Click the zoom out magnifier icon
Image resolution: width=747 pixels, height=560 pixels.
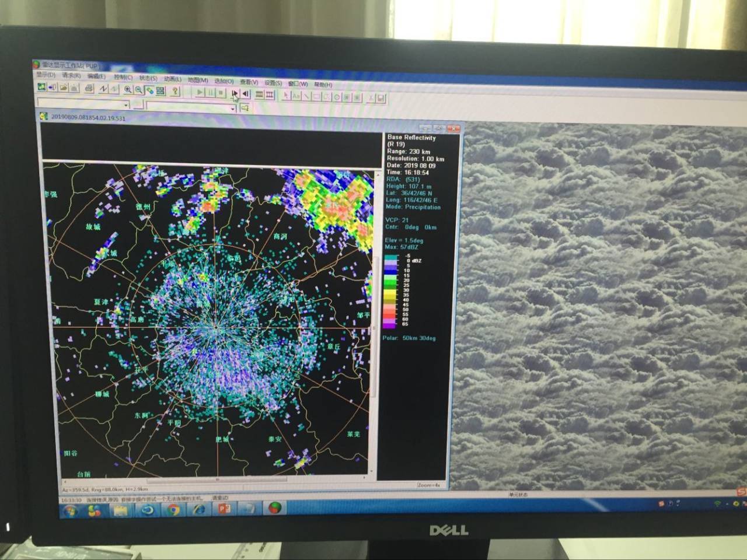coord(139,90)
